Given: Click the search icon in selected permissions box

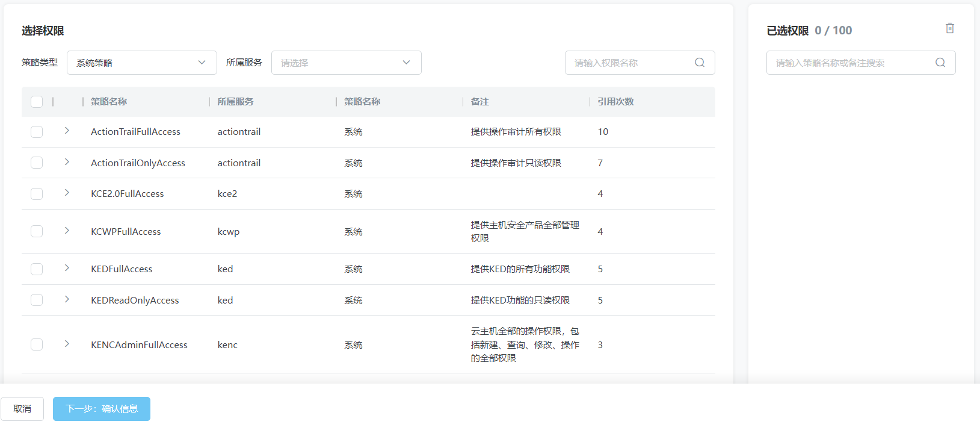Looking at the screenshot, I should 940,63.
